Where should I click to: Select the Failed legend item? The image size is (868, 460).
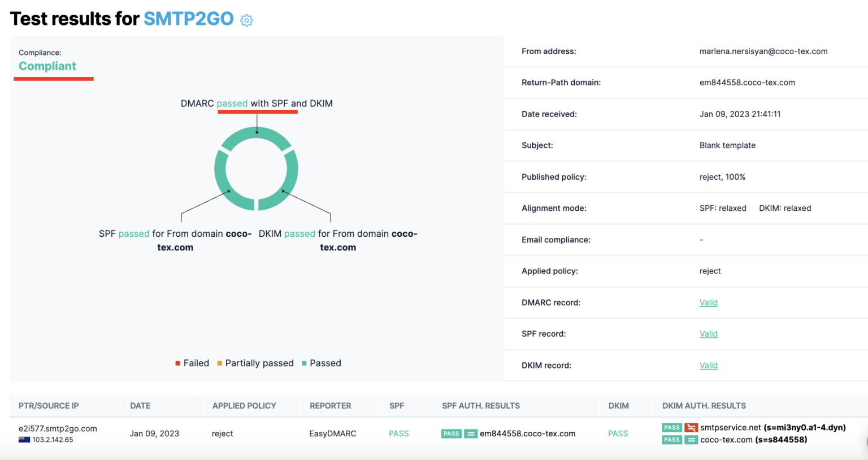[192, 363]
